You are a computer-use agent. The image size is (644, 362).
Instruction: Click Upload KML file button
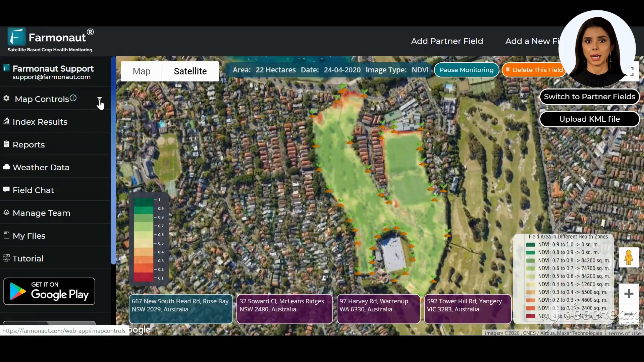589,119
